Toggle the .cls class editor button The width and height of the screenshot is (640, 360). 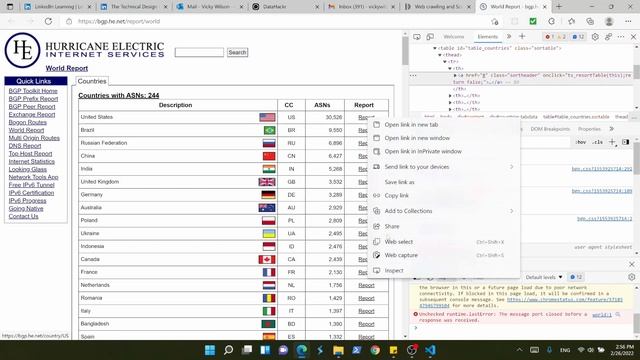pos(598,142)
